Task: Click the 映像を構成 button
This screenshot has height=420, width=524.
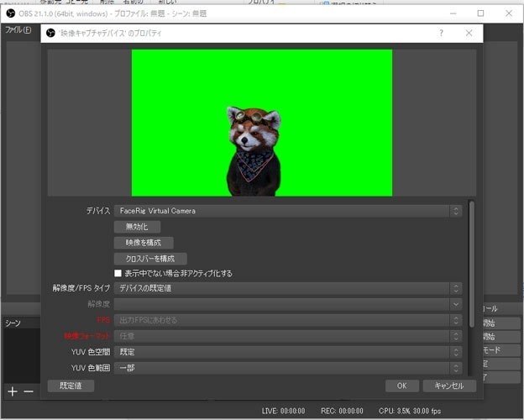Action: click(x=144, y=243)
